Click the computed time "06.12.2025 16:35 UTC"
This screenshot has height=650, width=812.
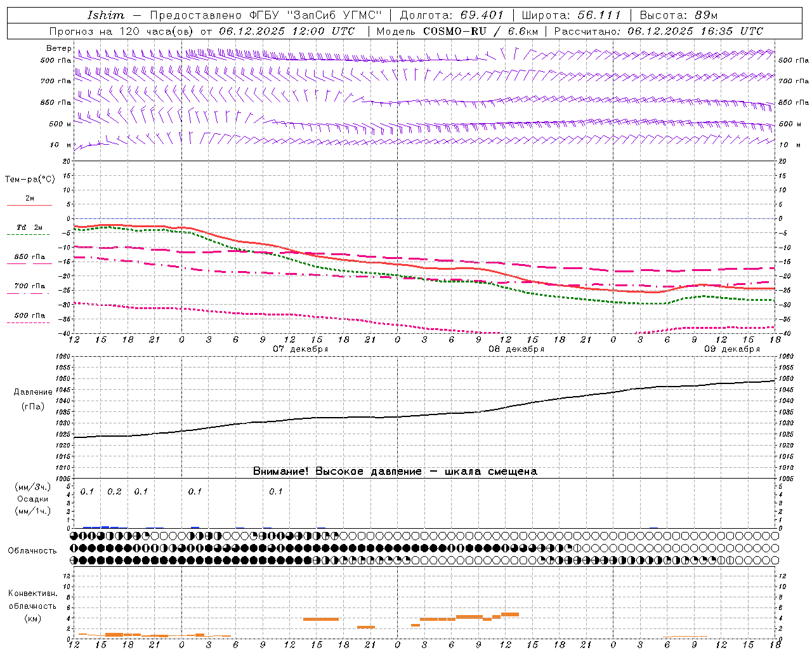[x=695, y=31]
